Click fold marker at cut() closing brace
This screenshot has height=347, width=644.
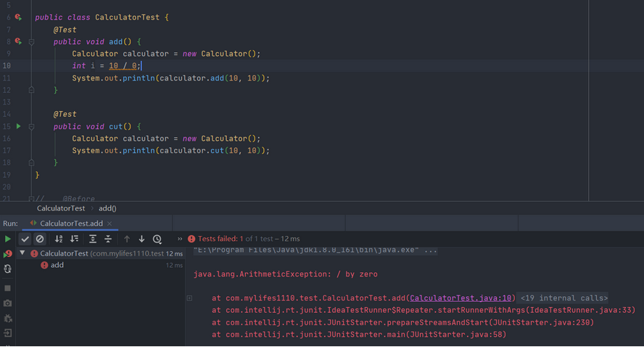coord(31,163)
